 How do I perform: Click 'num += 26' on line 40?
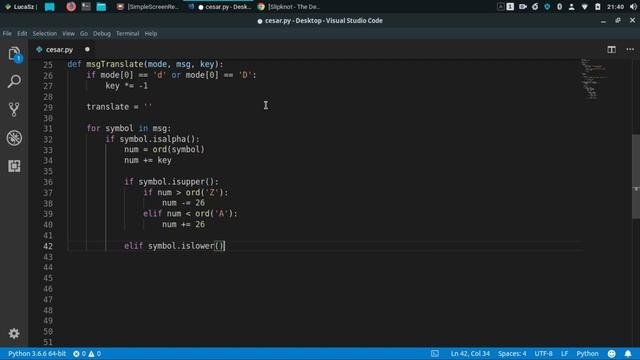click(x=183, y=224)
